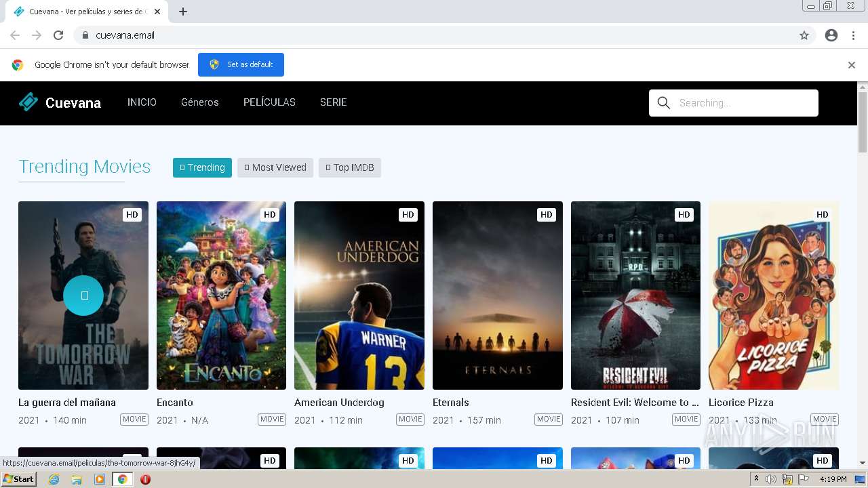Open the Chrome profile account icon
This screenshot has width=868, height=488.
pyautogui.click(x=831, y=35)
